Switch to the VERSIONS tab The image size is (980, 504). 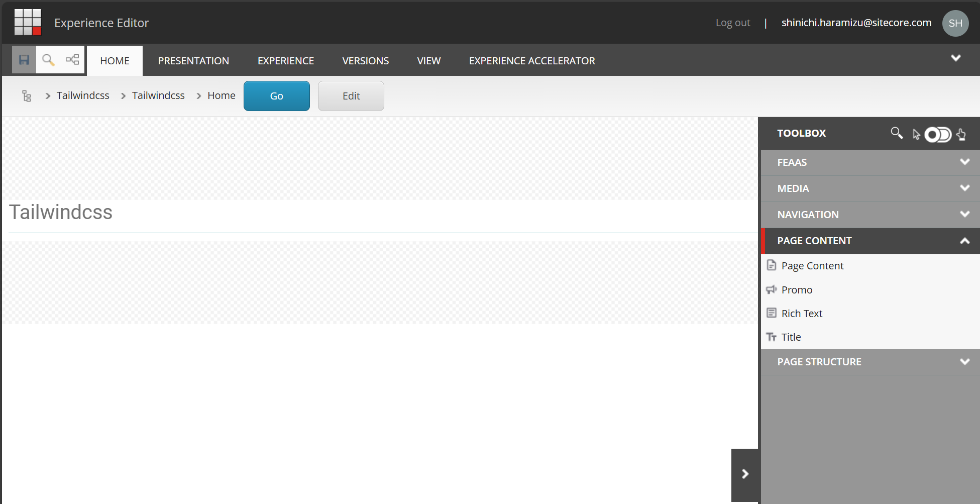pos(366,61)
